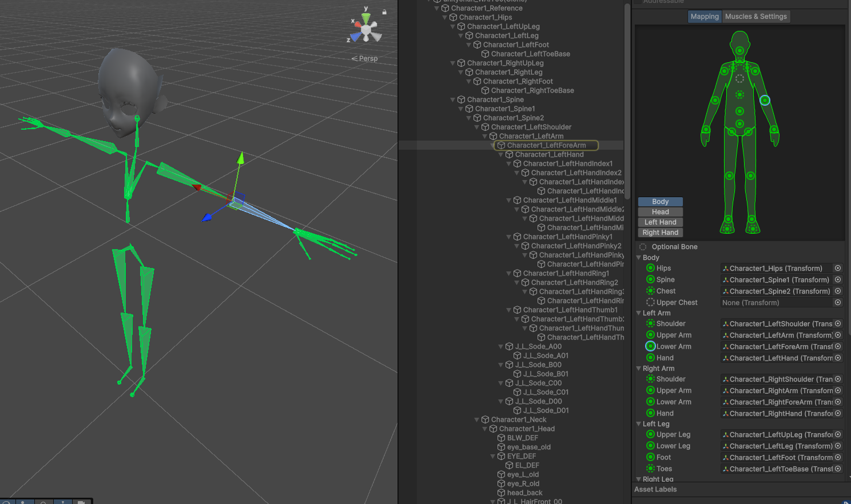851x504 pixels.
Task: Click the scene gizmo rotation lock icon
Action: (x=384, y=12)
